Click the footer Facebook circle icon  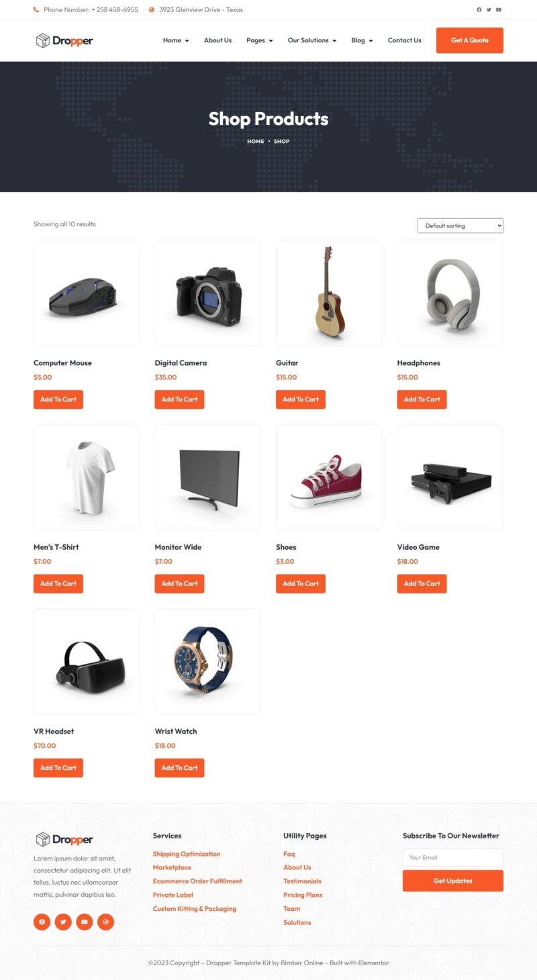tap(42, 922)
